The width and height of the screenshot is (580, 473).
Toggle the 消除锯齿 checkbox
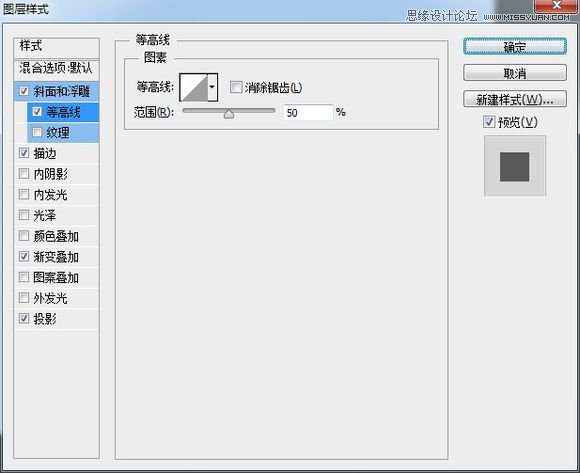[236, 87]
